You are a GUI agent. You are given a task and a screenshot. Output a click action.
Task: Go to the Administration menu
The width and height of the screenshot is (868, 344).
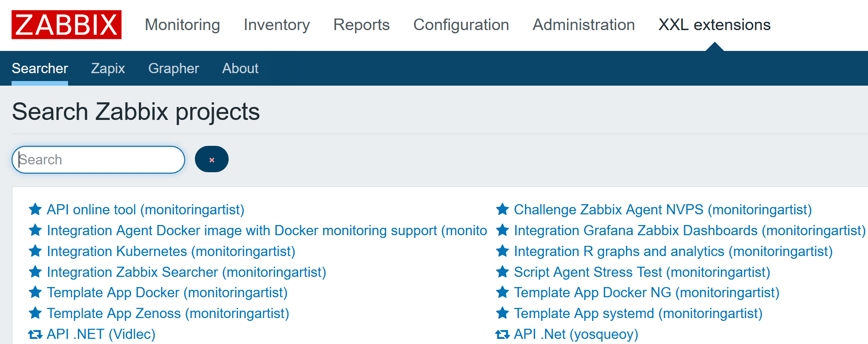(584, 25)
